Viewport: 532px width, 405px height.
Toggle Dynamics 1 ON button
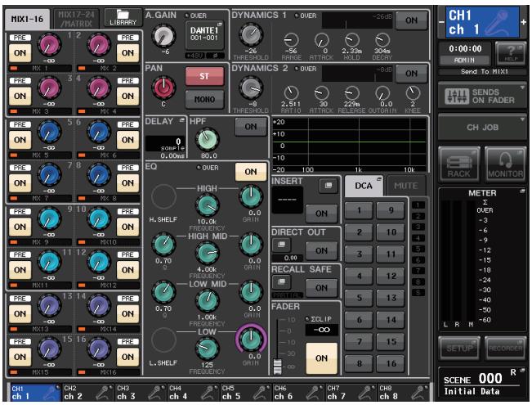click(411, 20)
